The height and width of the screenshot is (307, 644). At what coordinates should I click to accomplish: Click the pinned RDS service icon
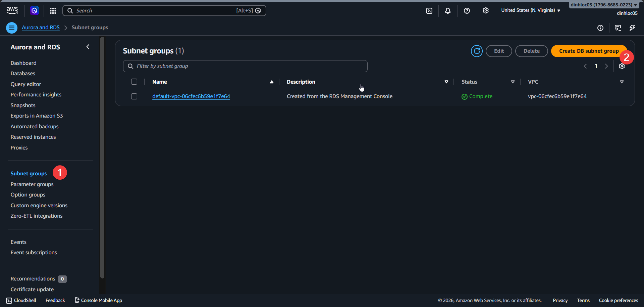point(34,10)
